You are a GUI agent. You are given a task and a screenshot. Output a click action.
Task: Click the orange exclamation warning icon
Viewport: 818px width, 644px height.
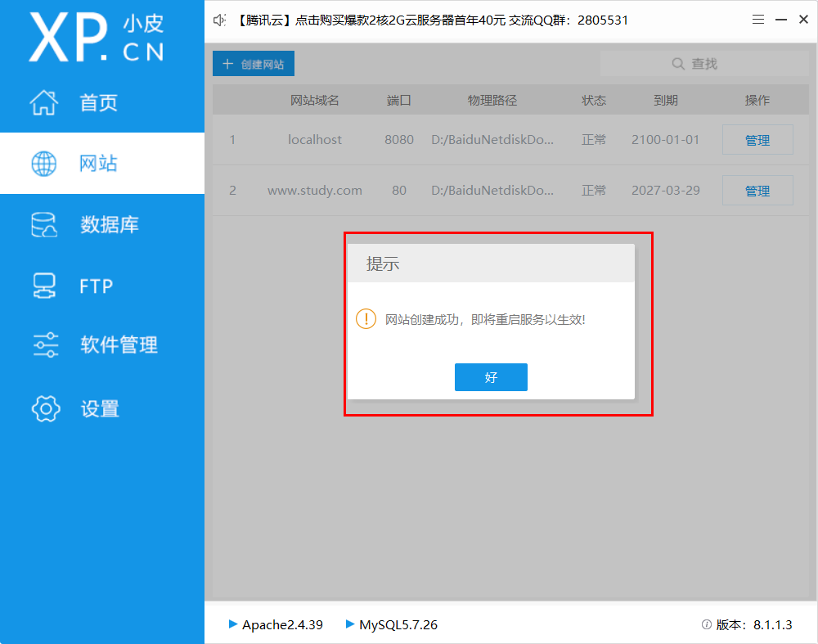pyautogui.click(x=366, y=319)
